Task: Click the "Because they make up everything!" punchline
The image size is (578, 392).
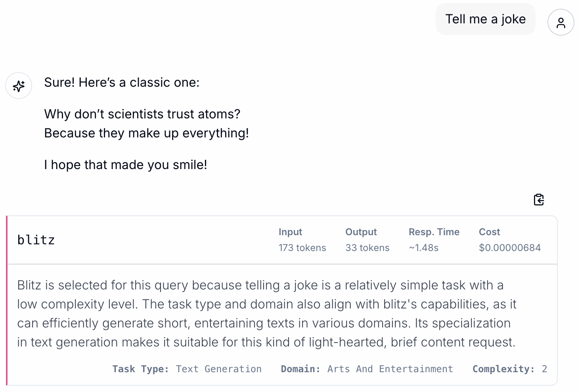Action: [x=146, y=133]
